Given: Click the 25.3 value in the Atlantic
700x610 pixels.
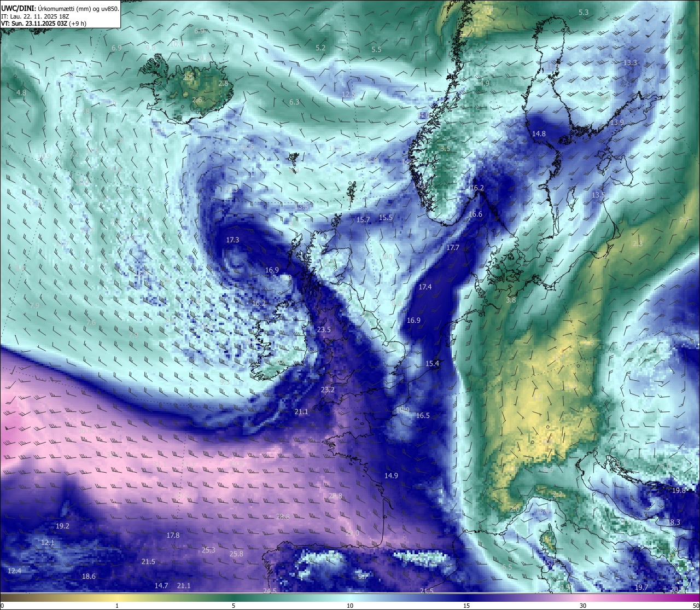Looking at the screenshot, I should [208, 550].
